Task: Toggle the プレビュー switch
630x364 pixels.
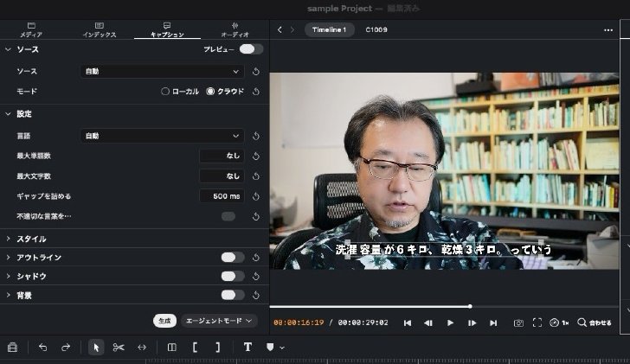Action: (251, 49)
